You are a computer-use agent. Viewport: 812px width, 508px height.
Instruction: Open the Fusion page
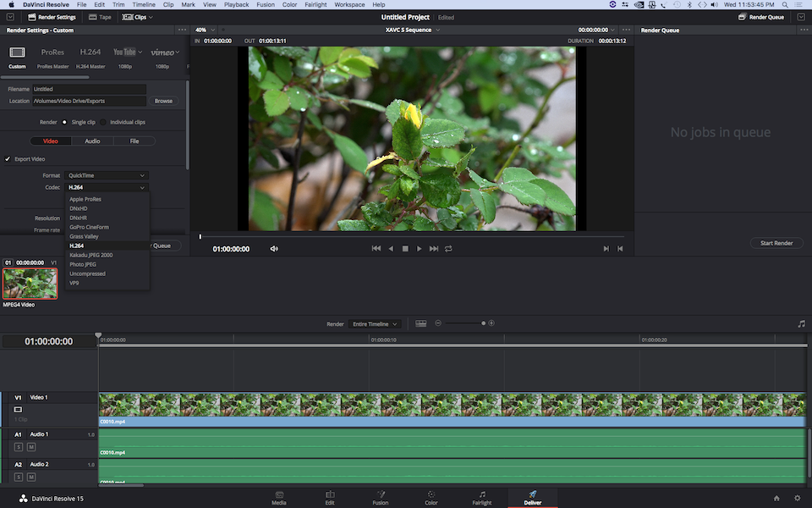tap(381, 498)
